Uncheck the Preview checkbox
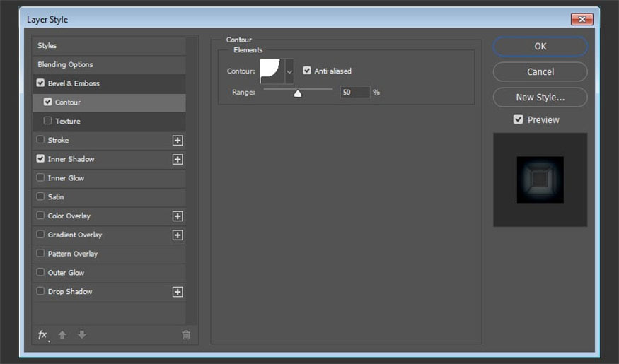 tap(519, 119)
